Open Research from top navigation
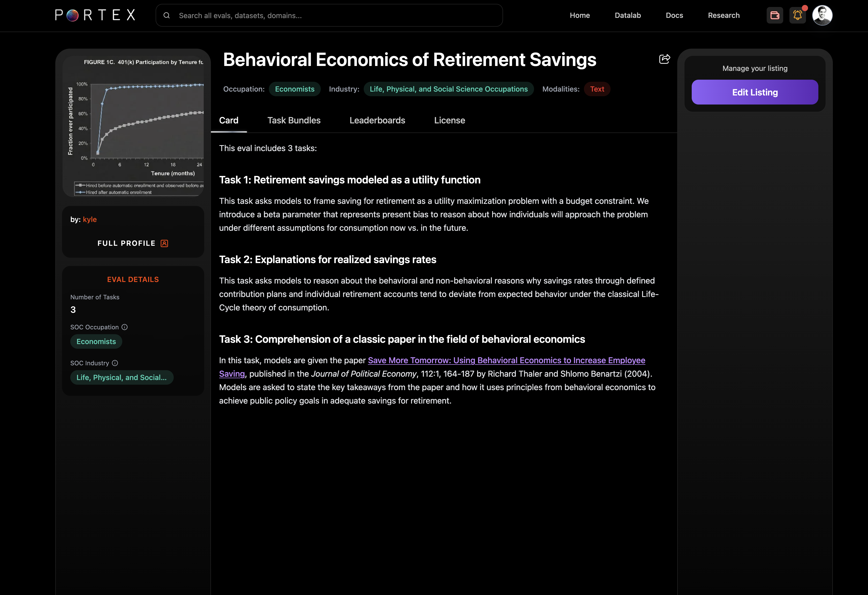The height and width of the screenshot is (595, 868). pyautogui.click(x=724, y=15)
